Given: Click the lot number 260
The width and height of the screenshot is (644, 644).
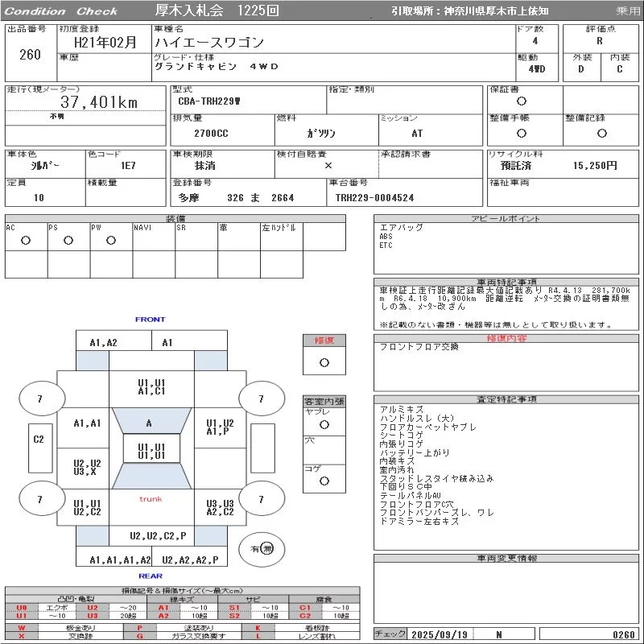Looking at the screenshot, I should tap(30, 55).
